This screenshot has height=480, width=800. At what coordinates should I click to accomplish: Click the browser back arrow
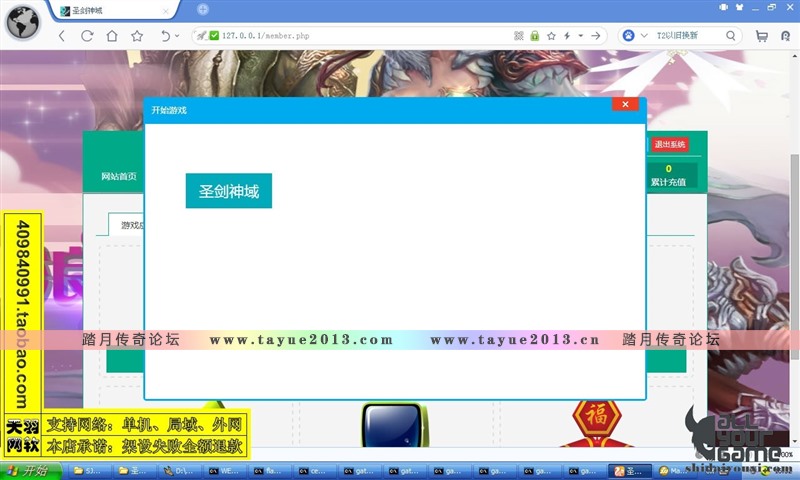(62, 35)
